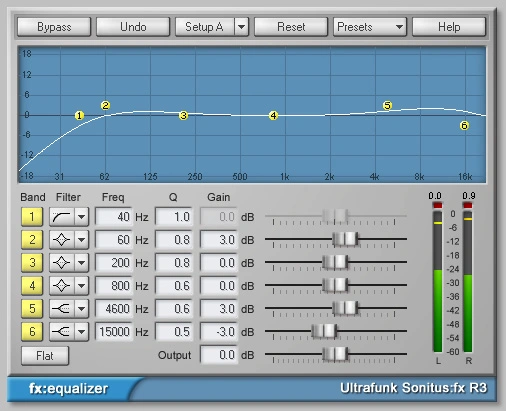Toggle band 4 on or off
Viewport: 506px width, 411px height.
click(32, 286)
